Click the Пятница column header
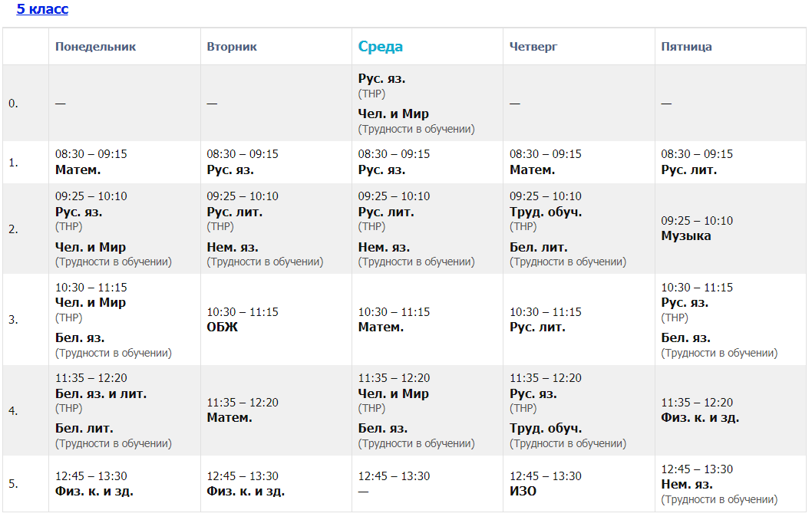 [686, 47]
